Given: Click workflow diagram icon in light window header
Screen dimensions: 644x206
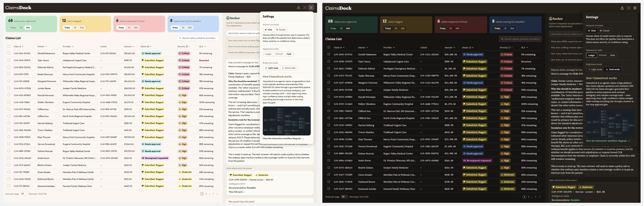Looking at the screenshot, I should click(x=305, y=8).
